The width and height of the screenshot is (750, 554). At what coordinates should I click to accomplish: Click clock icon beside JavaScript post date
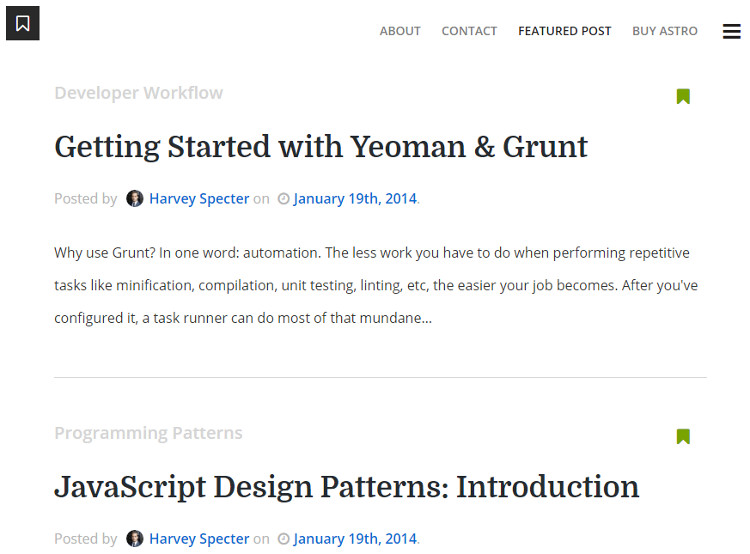283,539
